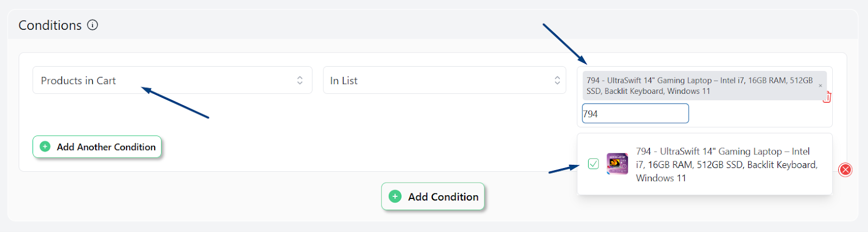Focus the product search field containing 794
The height and width of the screenshot is (232, 868).
tap(635, 114)
